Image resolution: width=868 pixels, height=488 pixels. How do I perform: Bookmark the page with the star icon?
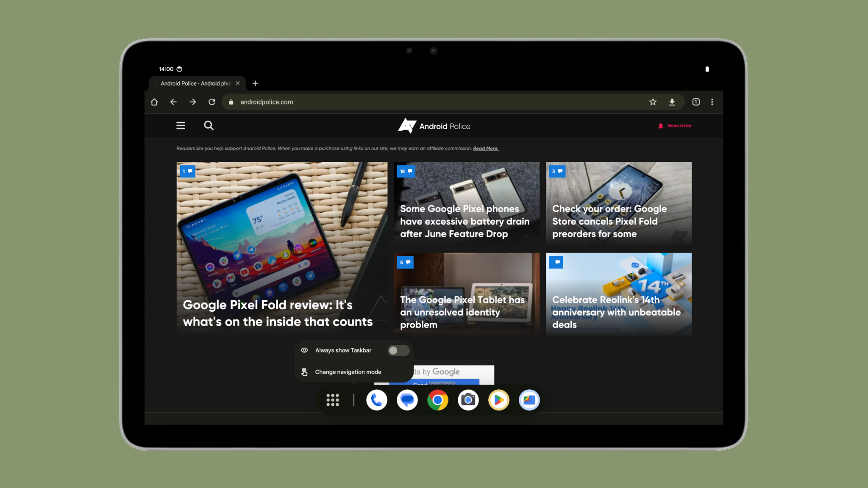653,102
